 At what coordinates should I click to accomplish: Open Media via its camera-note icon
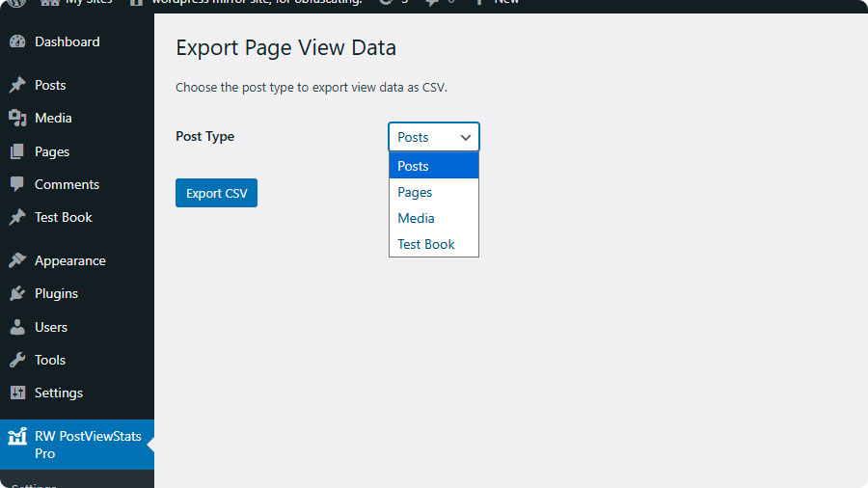tap(17, 118)
